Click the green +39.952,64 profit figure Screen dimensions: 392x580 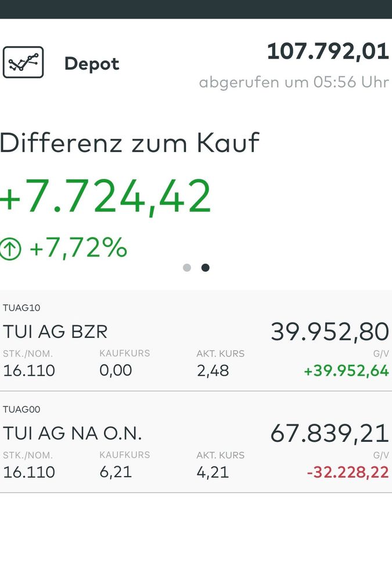(x=346, y=371)
